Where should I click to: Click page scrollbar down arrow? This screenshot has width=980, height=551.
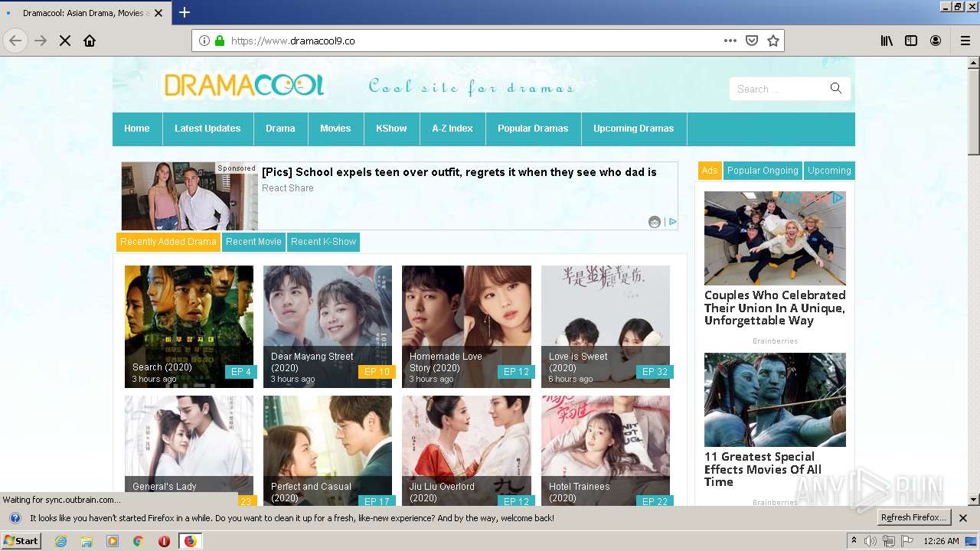tap(974, 500)
